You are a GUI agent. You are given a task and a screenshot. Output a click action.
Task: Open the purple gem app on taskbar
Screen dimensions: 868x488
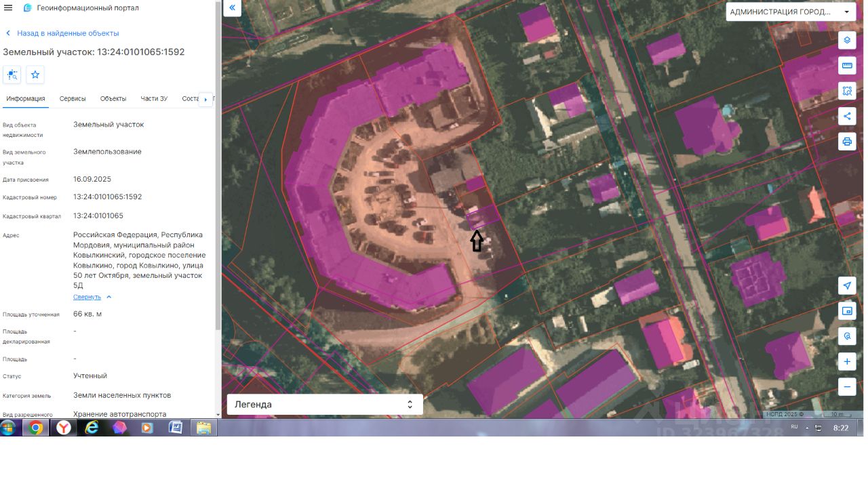pyautogui.click(x=119, y=428)
